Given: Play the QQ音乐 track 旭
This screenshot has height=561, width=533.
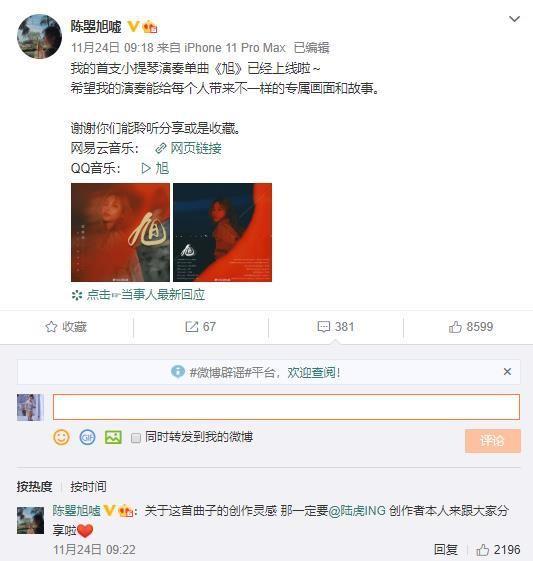Looking at the screenshot, I should click(x=155, y=168).
